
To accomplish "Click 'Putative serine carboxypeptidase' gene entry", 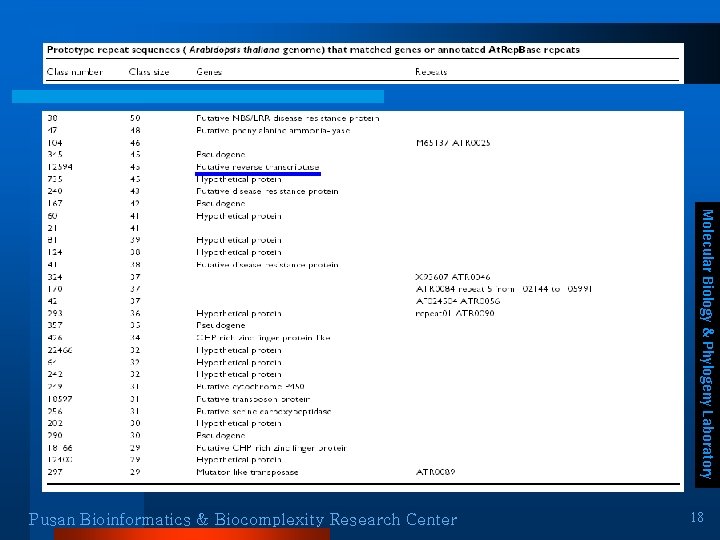I will click(264, 411).
